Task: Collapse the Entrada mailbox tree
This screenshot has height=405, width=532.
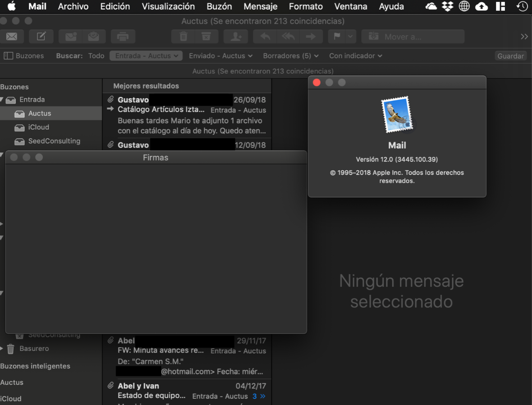Action: [x=2, y=100]
